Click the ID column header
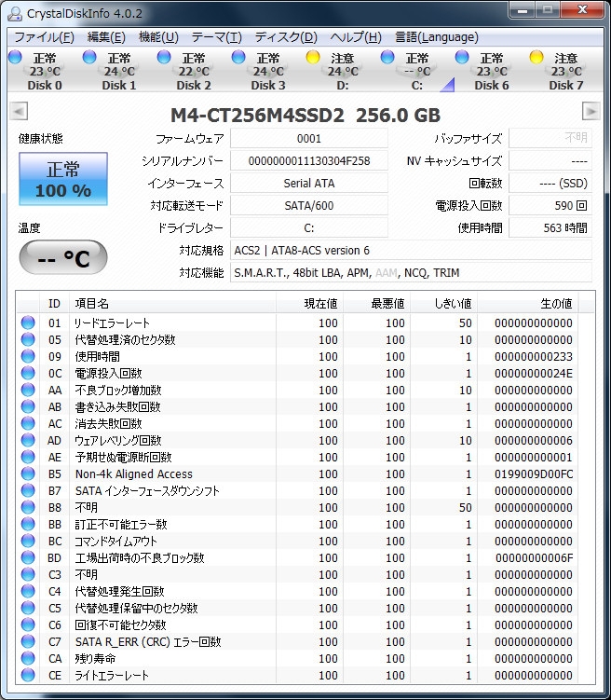The width and height of the screenshot is (611, 700). [54, 304]
